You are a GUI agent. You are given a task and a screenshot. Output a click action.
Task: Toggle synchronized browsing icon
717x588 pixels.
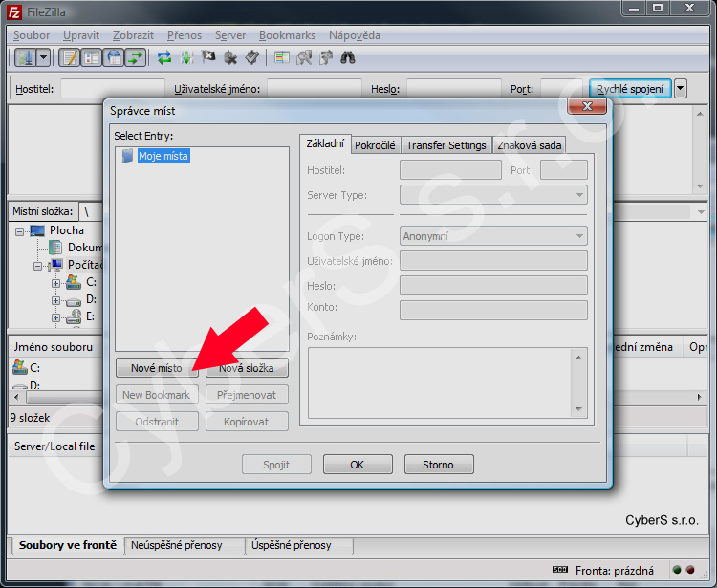coord(326,57)
